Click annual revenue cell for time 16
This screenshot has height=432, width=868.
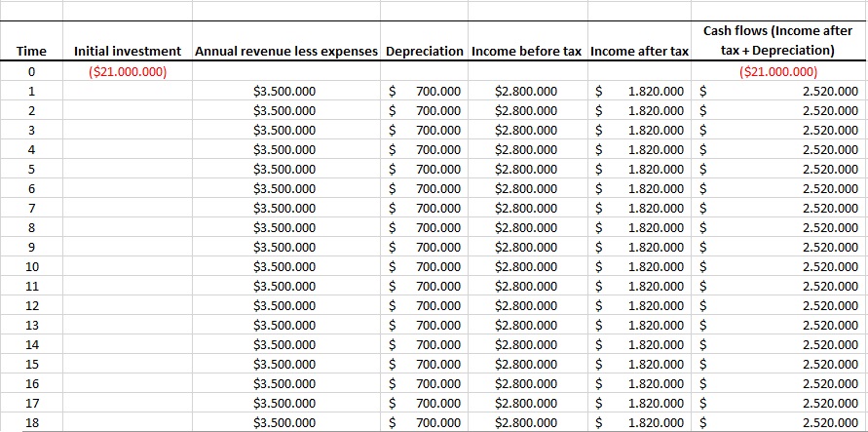click(x=284, y=383)
